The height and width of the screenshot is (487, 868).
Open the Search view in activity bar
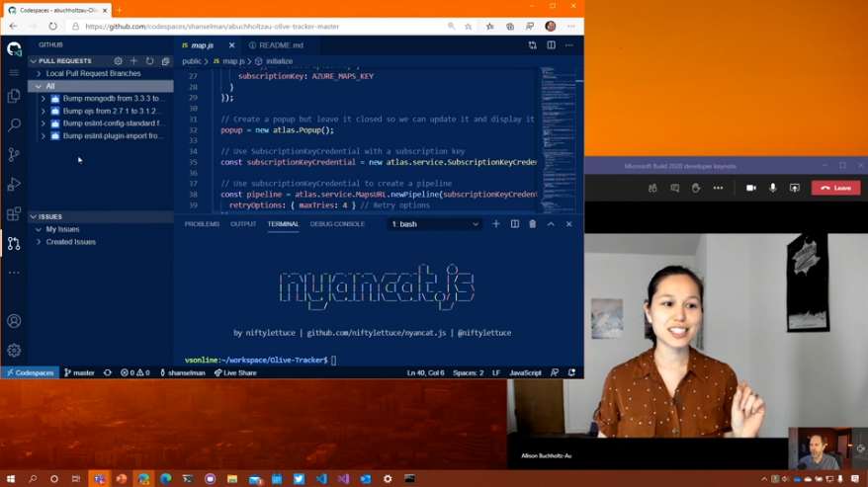(14, 125)
